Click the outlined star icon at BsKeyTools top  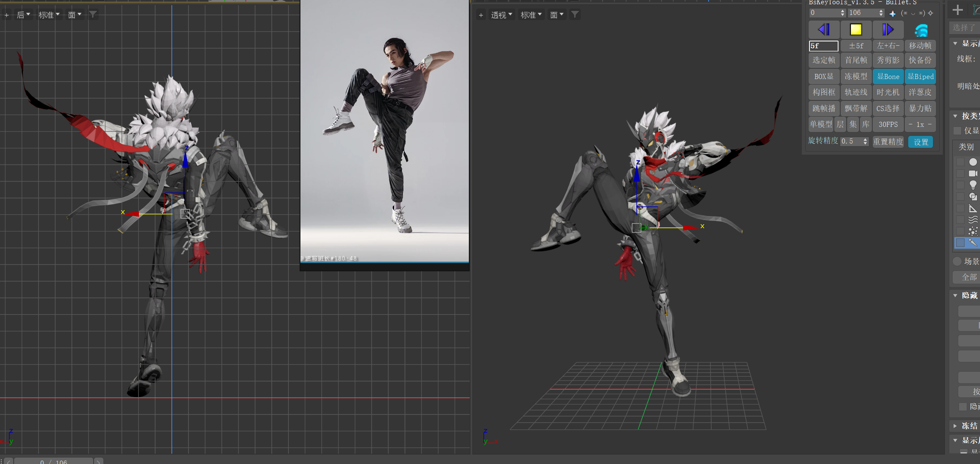tap(930, 13)
